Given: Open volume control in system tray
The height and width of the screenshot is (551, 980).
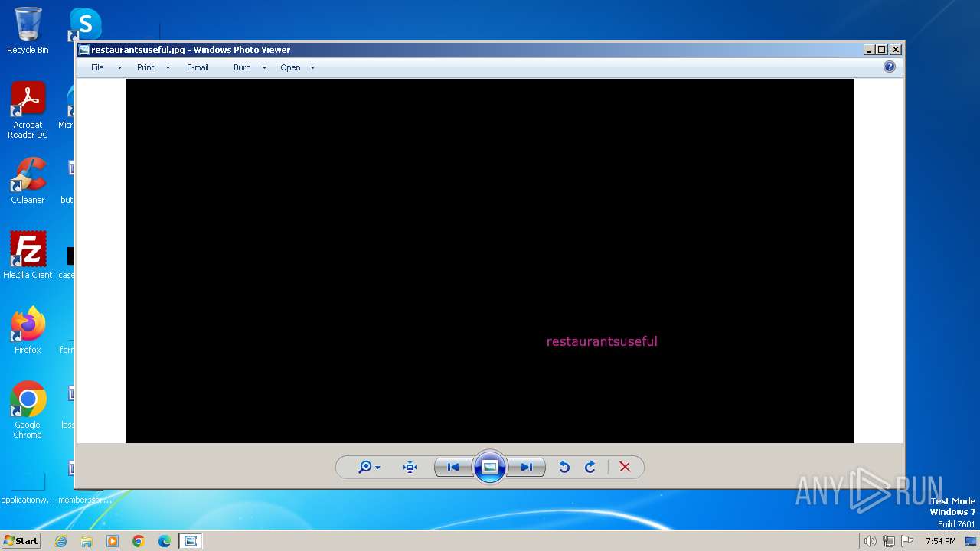Looking at the screenshot, I should pos(870,541).
